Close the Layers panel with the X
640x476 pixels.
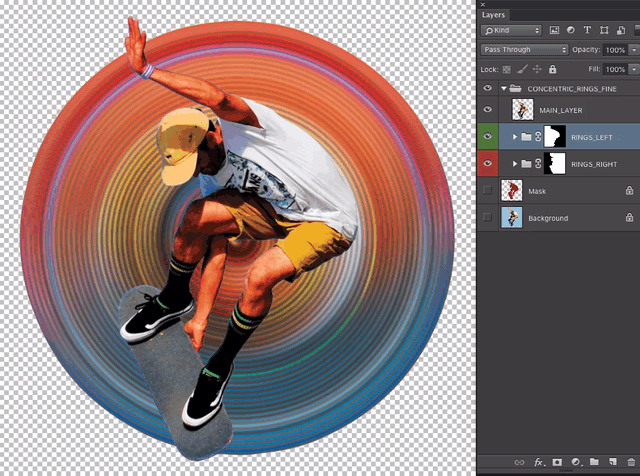(x=483, y=4)
